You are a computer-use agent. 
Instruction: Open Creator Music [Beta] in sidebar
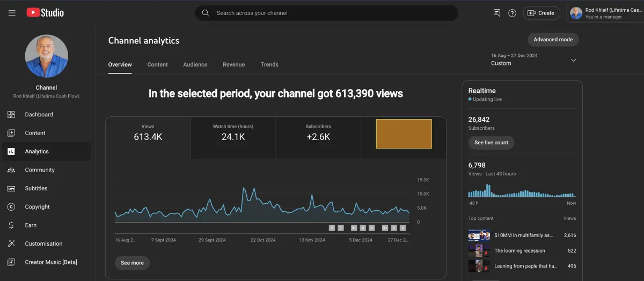50,262
